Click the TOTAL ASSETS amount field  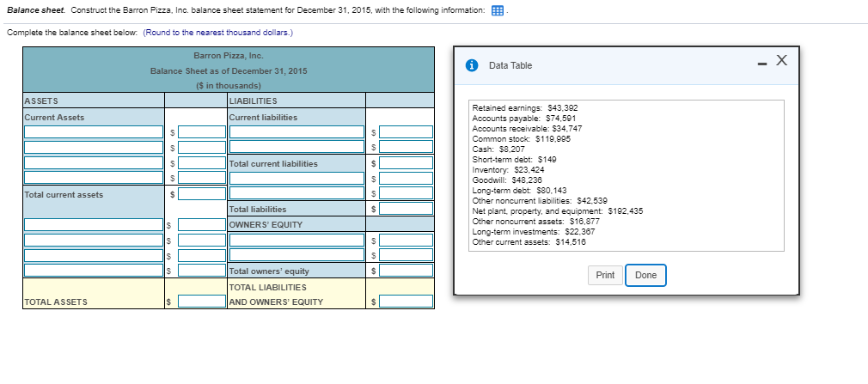point(201,301)
